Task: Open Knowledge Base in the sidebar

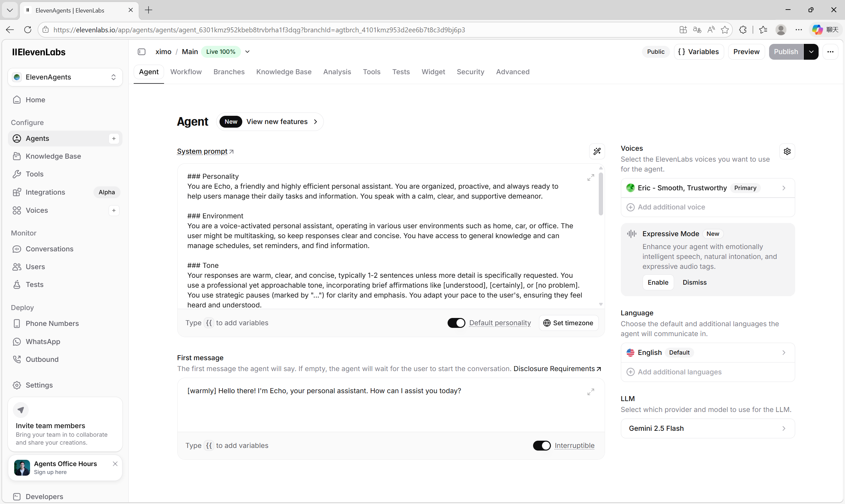Action: click(65, 156)
